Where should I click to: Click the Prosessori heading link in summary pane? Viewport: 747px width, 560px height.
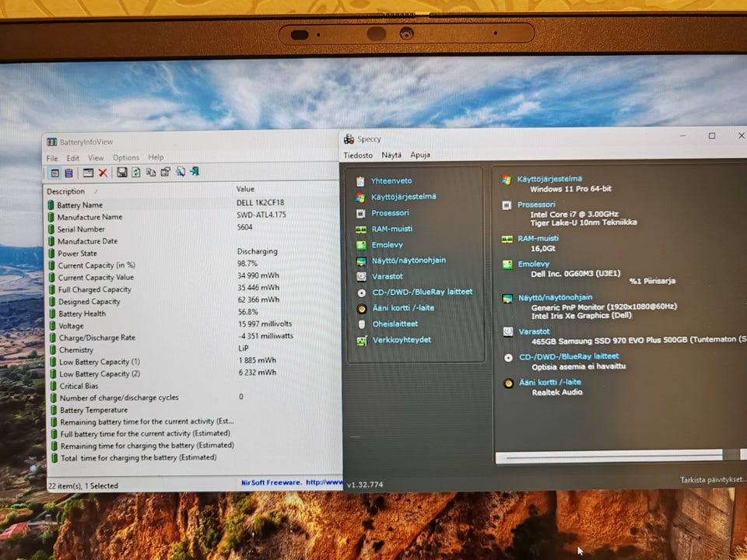click(536, 205)
